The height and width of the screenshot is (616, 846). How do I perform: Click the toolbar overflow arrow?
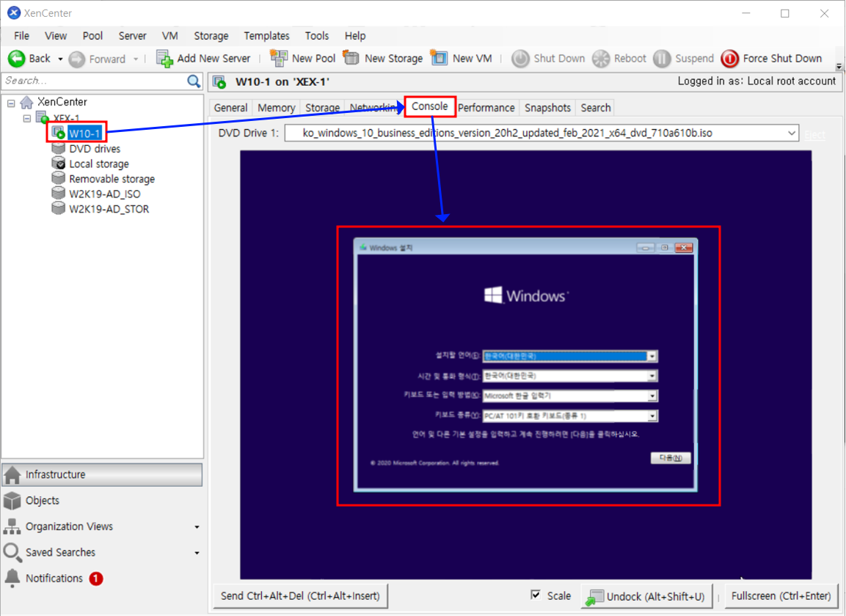[x=839, y=66]
